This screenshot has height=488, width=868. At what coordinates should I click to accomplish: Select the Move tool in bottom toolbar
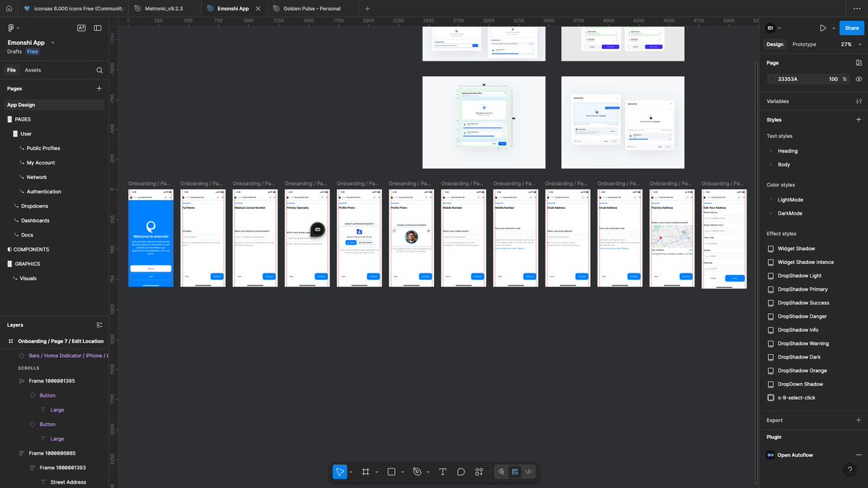click(339, 472)
